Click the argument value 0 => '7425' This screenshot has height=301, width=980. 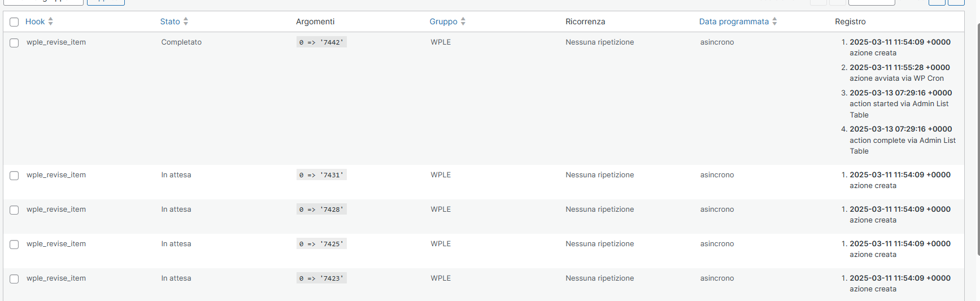pos(321,244)
